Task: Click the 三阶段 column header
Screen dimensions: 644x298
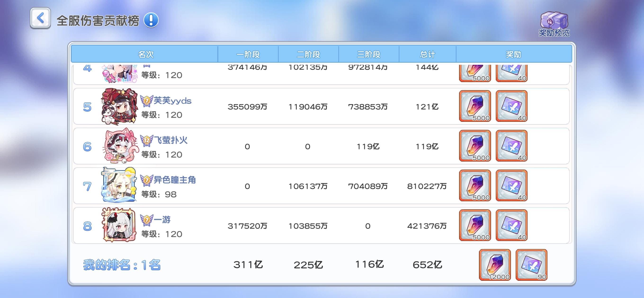Action: (368, 54)
